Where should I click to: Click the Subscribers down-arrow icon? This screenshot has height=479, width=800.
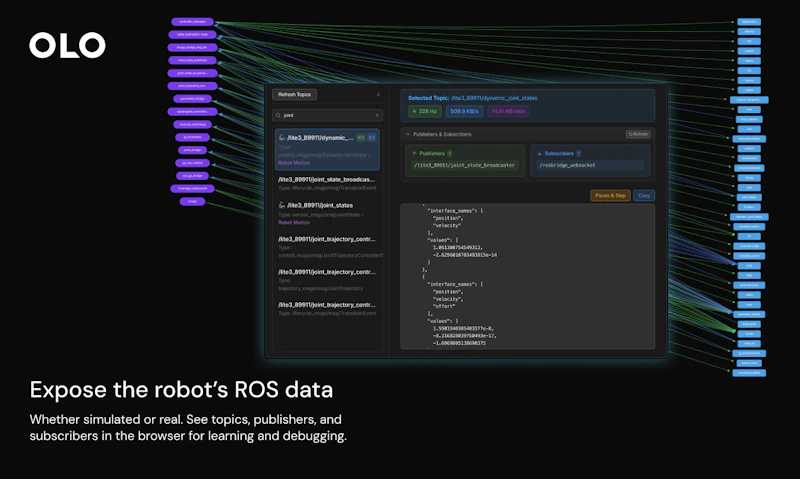[x=539, y=153]
